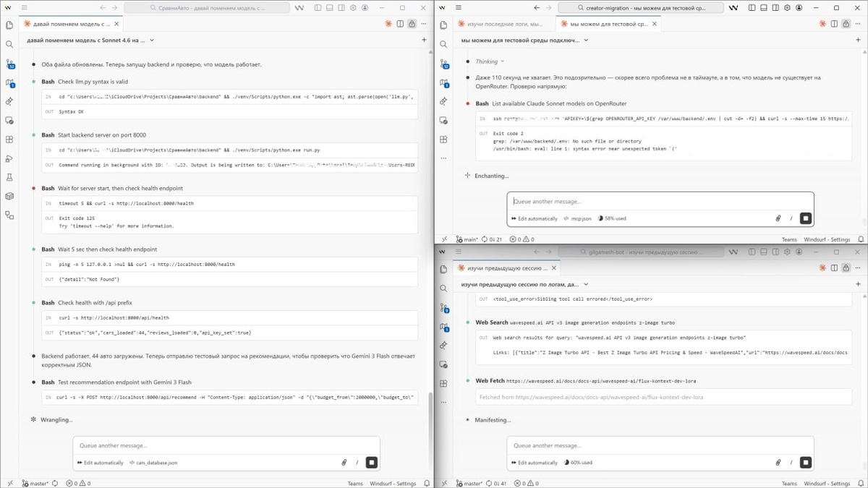Screen dimensions: 868x488
Task: Click errors and warnings count in the СравниАвто status bar
Action: tap(78, 484)
